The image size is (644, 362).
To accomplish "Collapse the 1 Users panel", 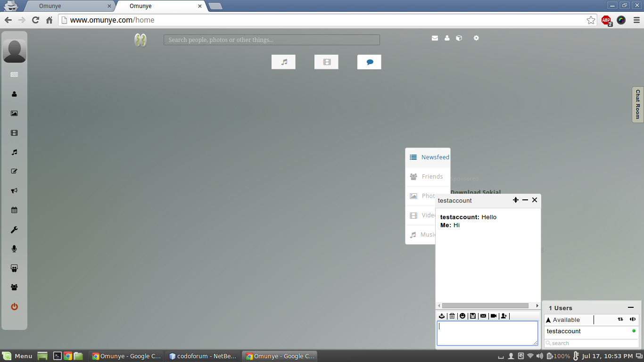I will (631, 307).
